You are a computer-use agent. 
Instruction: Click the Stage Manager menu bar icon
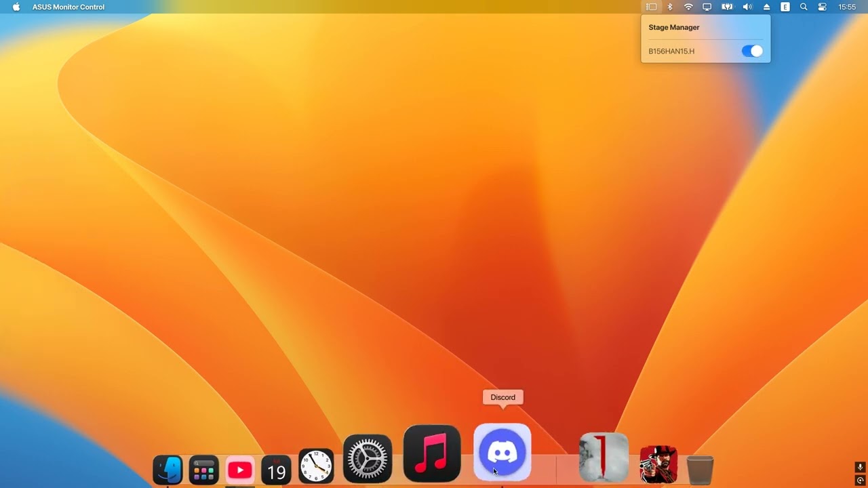[x=651, y=7]
